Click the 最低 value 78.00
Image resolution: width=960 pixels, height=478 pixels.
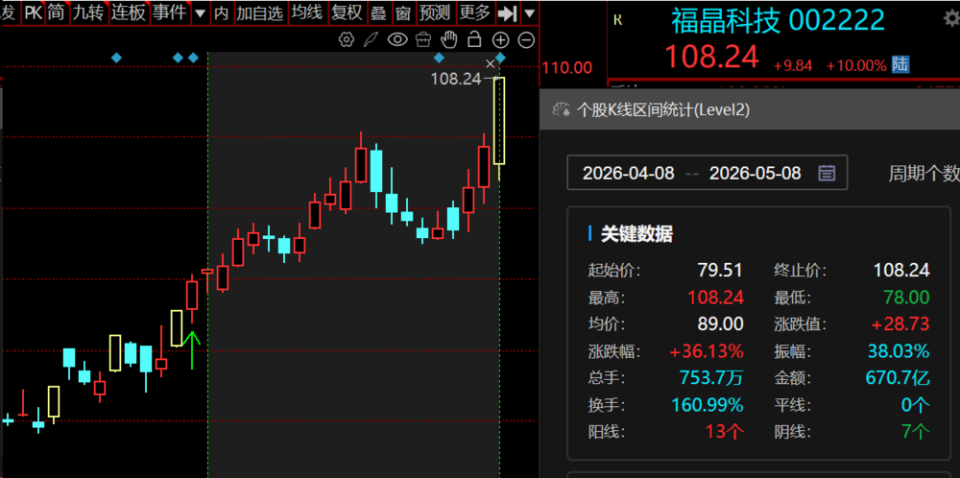[907, 297]
